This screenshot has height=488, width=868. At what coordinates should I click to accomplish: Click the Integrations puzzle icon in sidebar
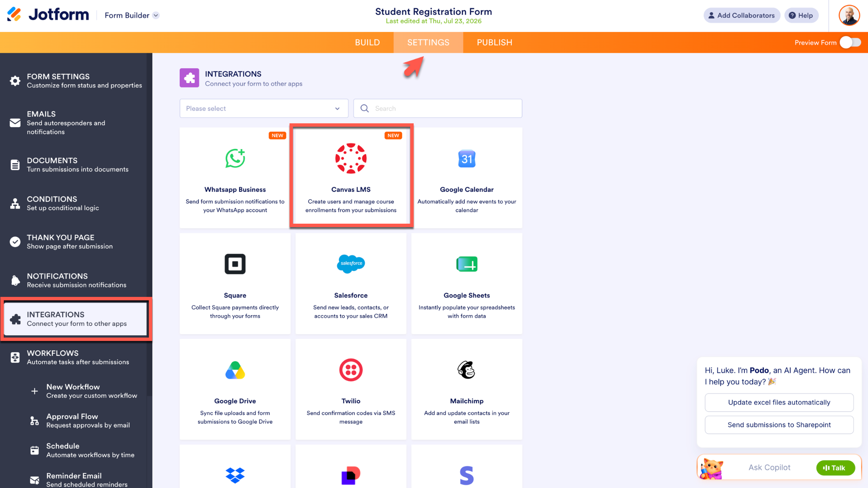point(15,319)
